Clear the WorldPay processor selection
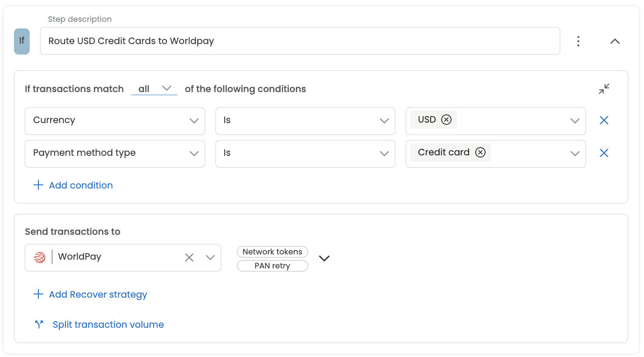 [189, 257]
